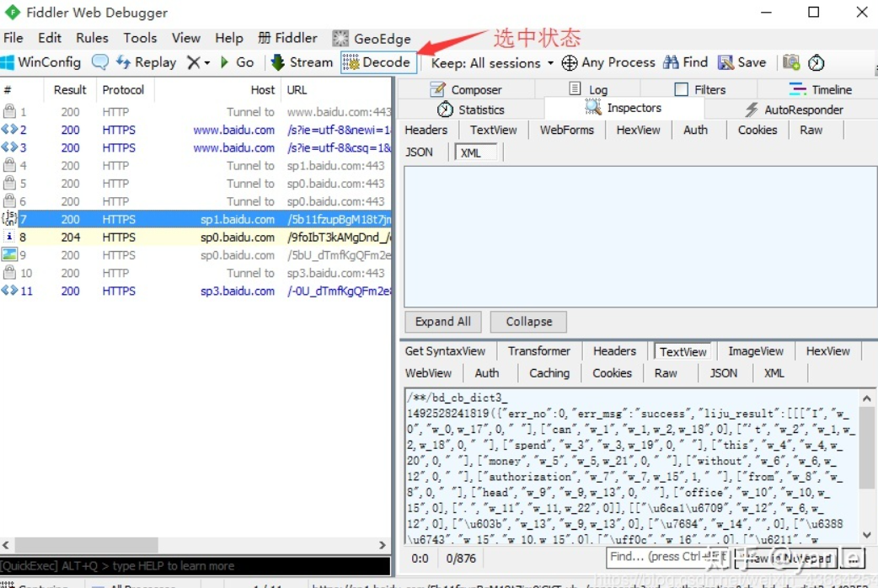Open the View menu
The image size is (878, 588).
(x=186, y=38)
